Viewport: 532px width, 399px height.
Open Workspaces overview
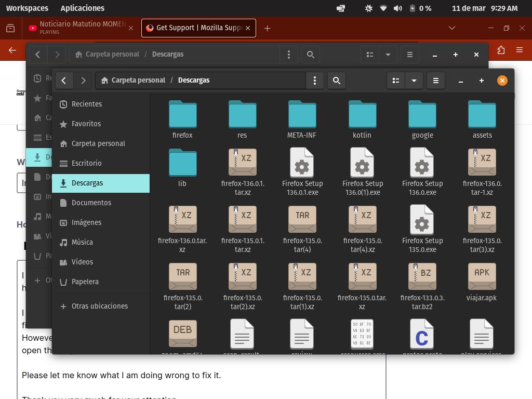coord(27,8)
